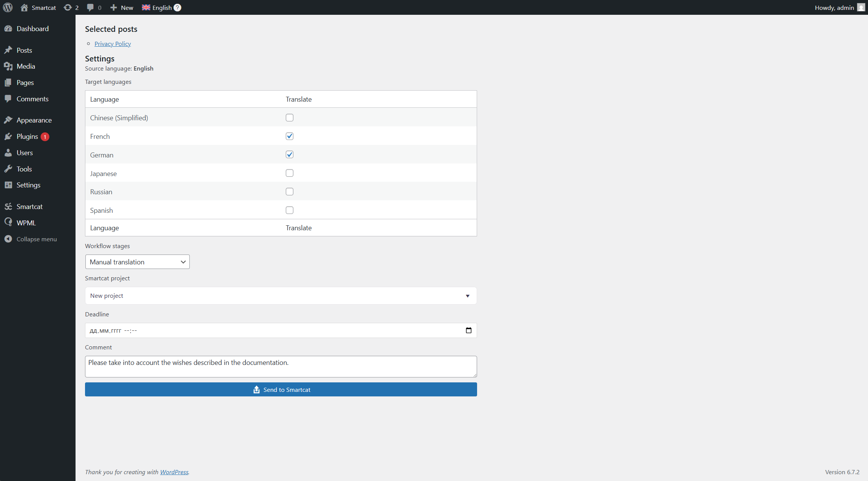Click the Comments bubble icon in sidebar

click(x=8, y=99)
